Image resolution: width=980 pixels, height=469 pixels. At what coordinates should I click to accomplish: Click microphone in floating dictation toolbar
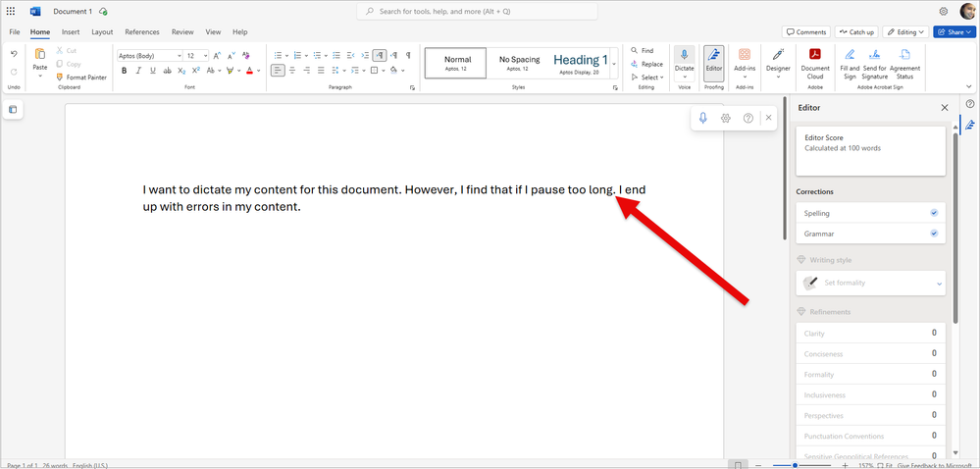[703, 118]
